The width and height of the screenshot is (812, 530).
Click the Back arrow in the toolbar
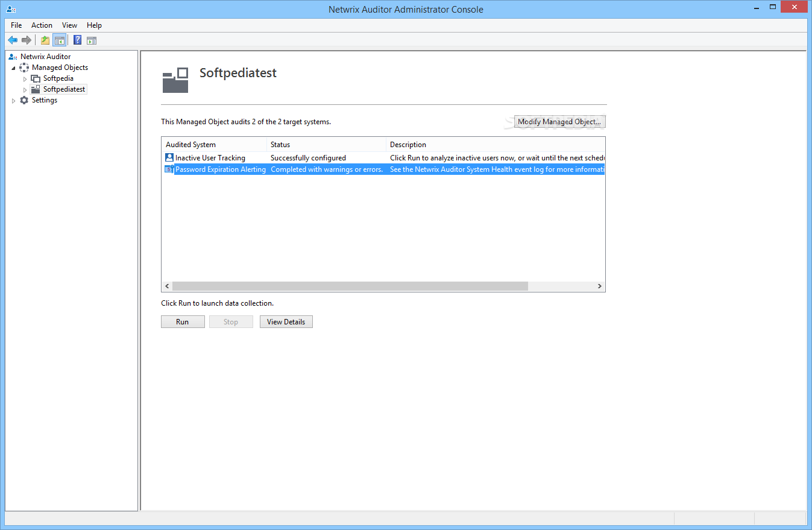click(x=13, y=40)
